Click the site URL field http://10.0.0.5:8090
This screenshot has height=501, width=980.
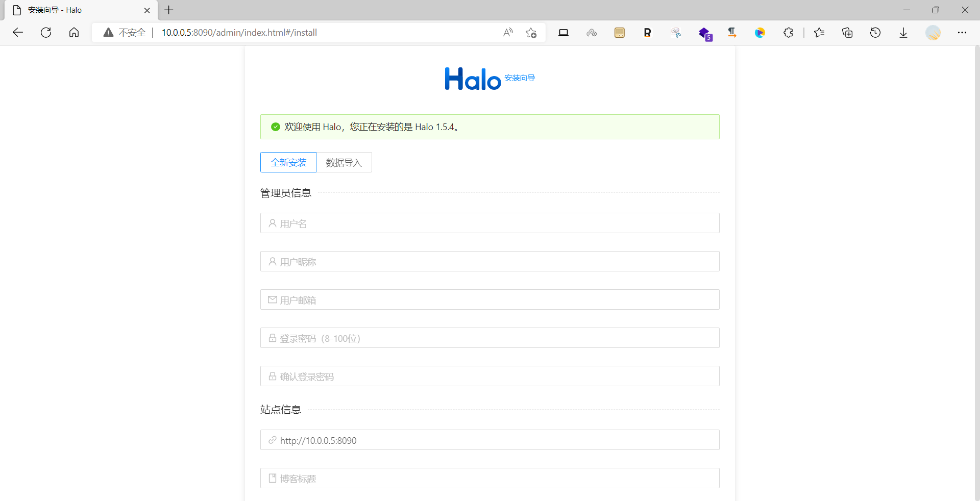pyautogui.click(x=490, y=440)
